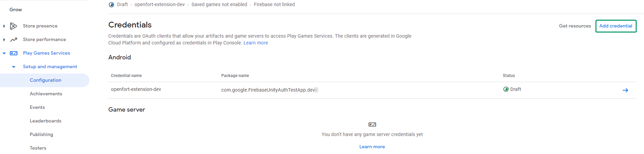Click the Store presence play icon

coord(14,26)
